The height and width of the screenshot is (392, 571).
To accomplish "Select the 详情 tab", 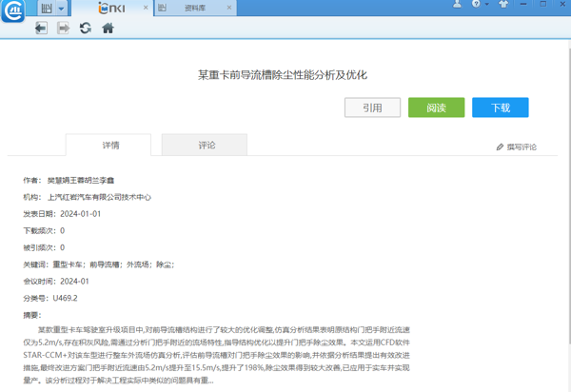I will pos(110,146).
